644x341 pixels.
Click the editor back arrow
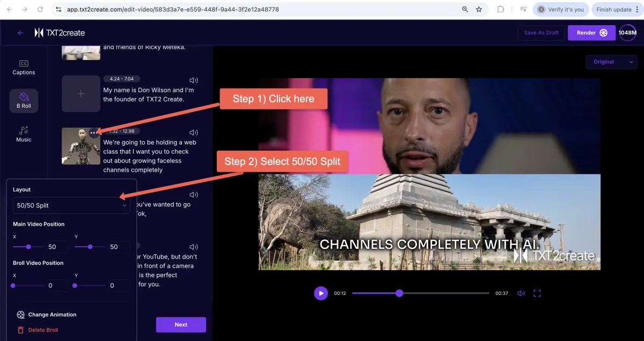tap(20, 33)
